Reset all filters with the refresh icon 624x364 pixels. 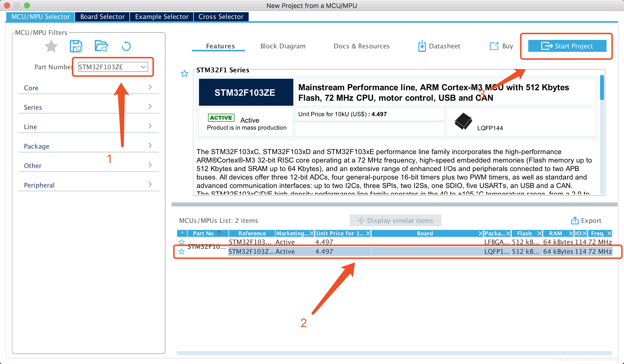[126, 46]
